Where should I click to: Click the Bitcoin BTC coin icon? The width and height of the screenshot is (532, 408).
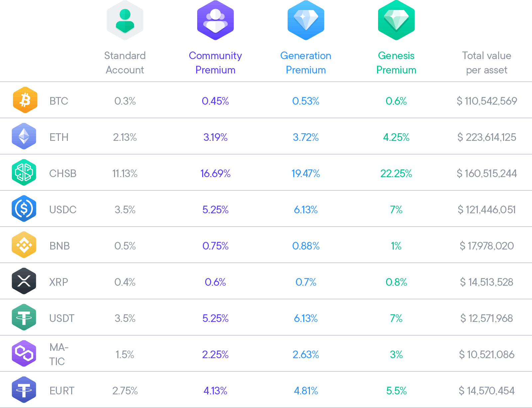tap(25, 100)
